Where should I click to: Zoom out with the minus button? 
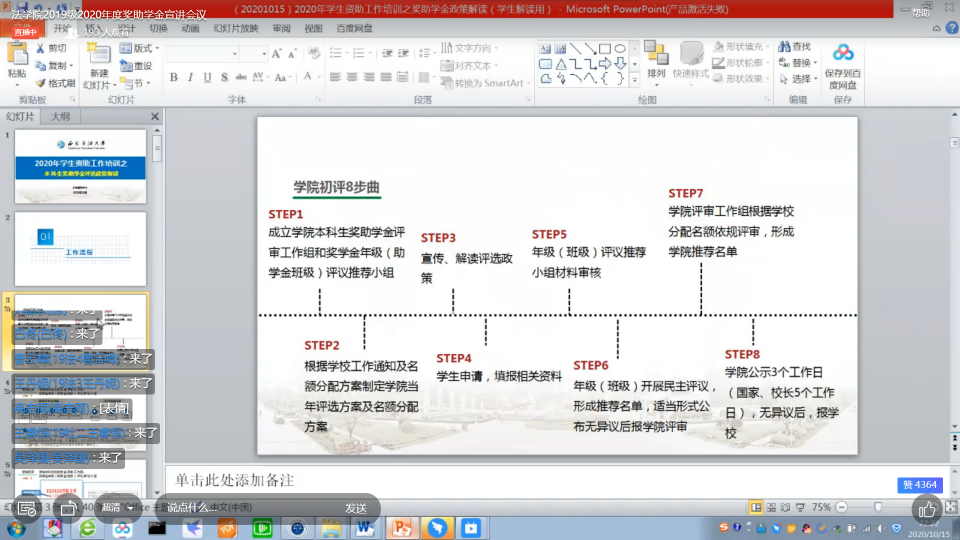[842, 508]
